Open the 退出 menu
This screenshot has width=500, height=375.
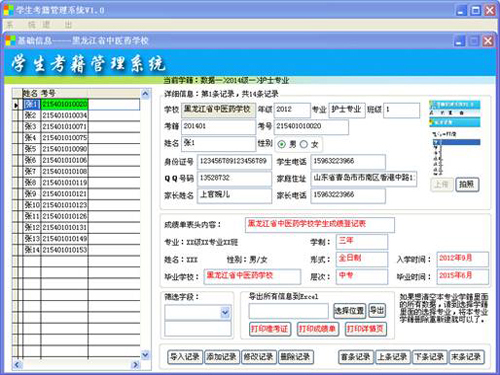tap(57, 25)
